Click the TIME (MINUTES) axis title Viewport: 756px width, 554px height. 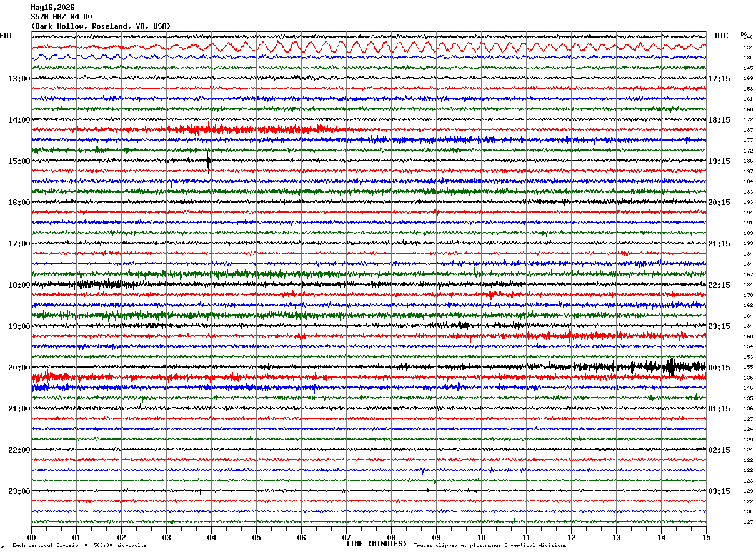376,544
